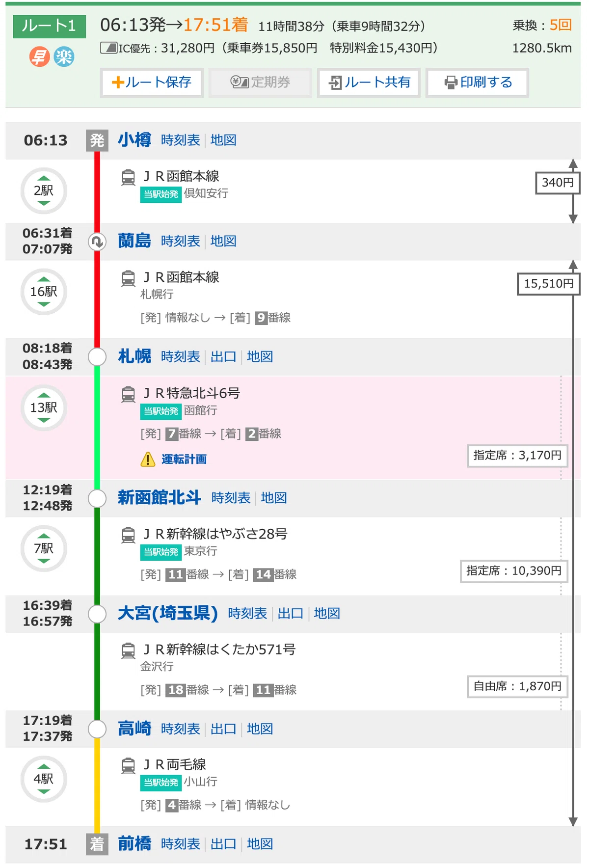Share the route via ルート共有
589x868 pixels.
click(x=369, y=82)
